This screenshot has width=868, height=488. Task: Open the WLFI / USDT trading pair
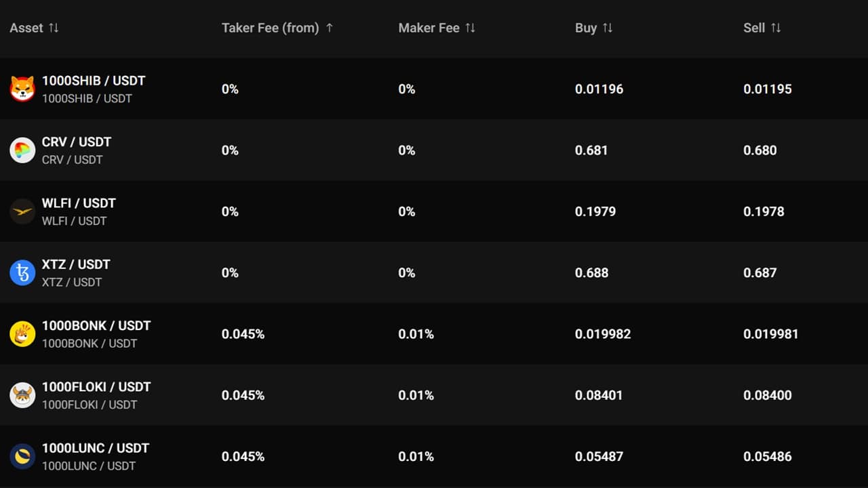(x=79, y=203)
